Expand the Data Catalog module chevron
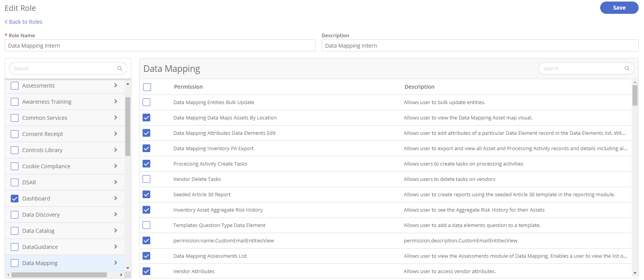Image resolution: width=644 pixels, height=280 pixels. (115, 230)
